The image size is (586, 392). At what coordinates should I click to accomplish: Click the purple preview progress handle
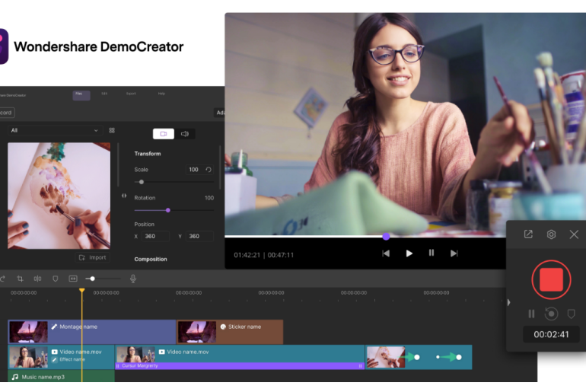386,236
